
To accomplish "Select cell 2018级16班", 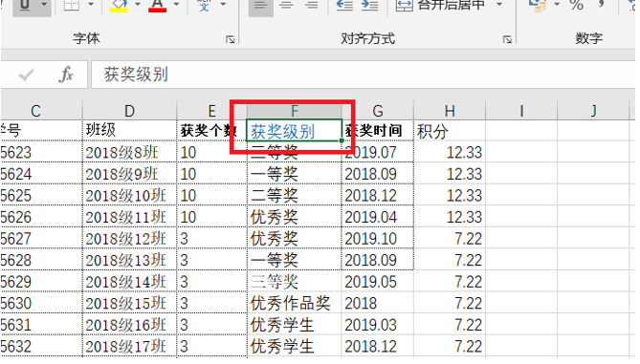I will tap(129, 325).
